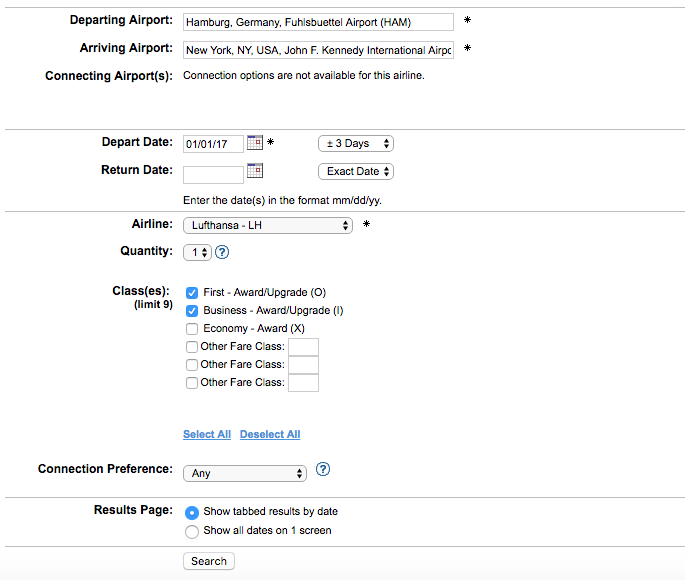Open the Return Date calendar picker
This screenshot has height=580, width=685.
254,170
